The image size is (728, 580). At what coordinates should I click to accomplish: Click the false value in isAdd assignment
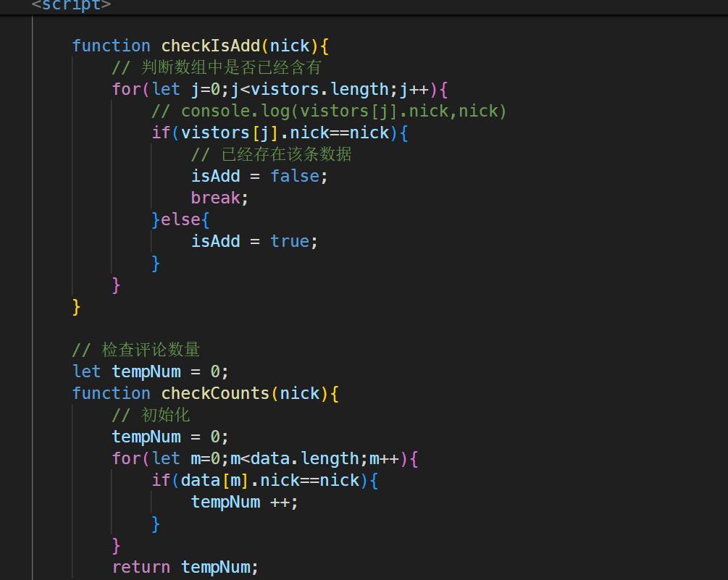[294, 176]
